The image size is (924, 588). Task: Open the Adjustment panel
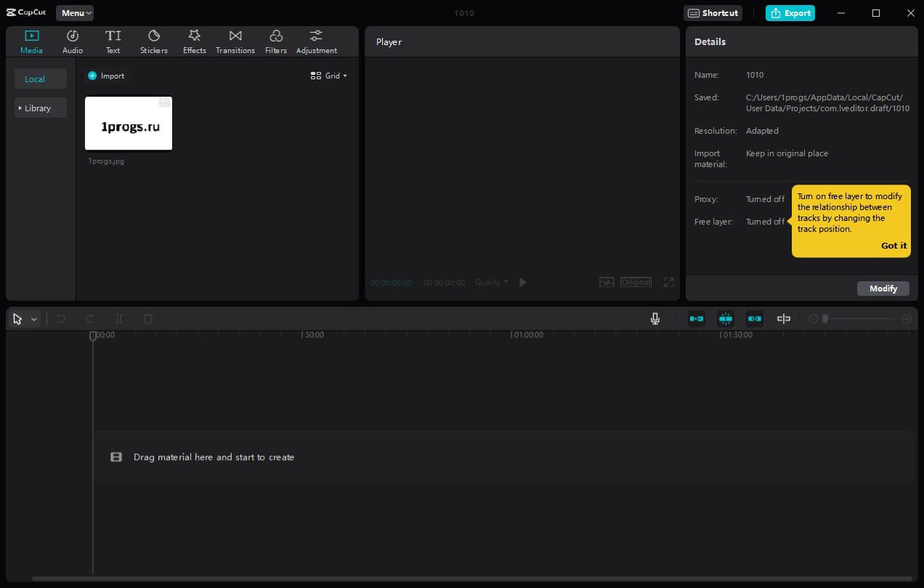point(316,42)
